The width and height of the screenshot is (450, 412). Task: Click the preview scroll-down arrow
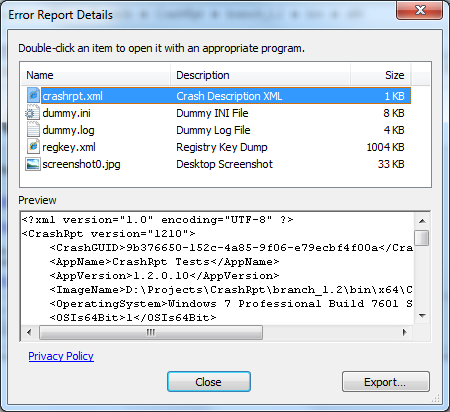tap(422, 316)
